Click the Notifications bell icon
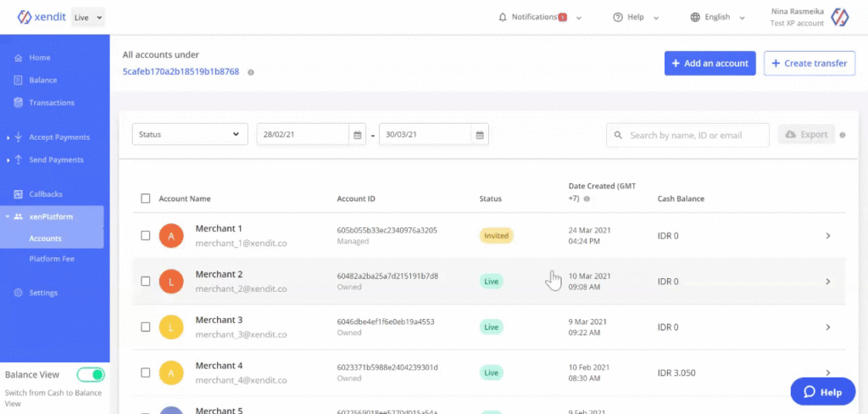This screenshot has width=868, height=414. click(503, 17)
